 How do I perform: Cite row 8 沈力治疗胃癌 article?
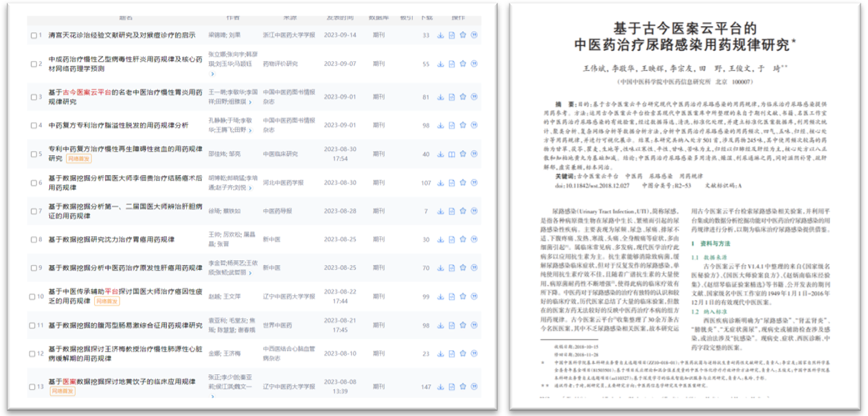coord(474,240)
